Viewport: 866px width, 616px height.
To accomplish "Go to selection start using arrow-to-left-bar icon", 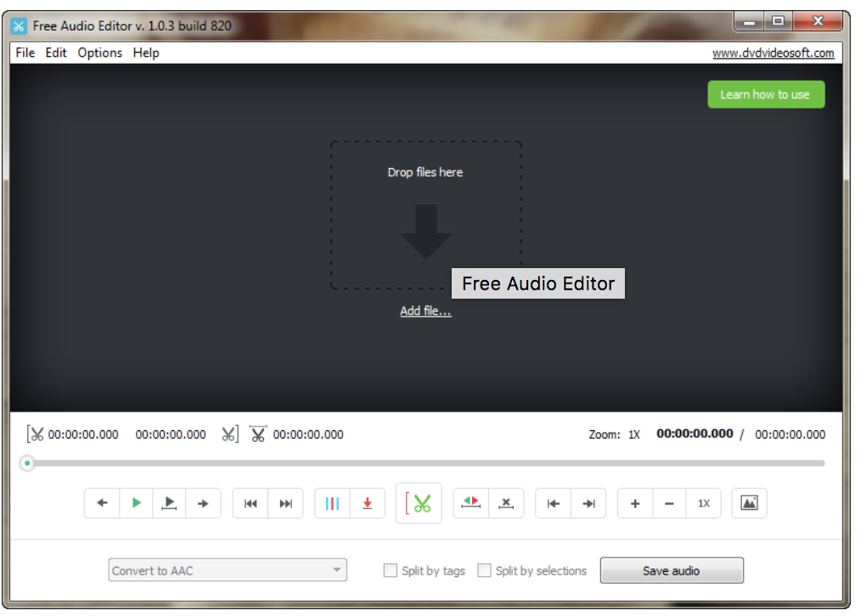I will (554, 503).
